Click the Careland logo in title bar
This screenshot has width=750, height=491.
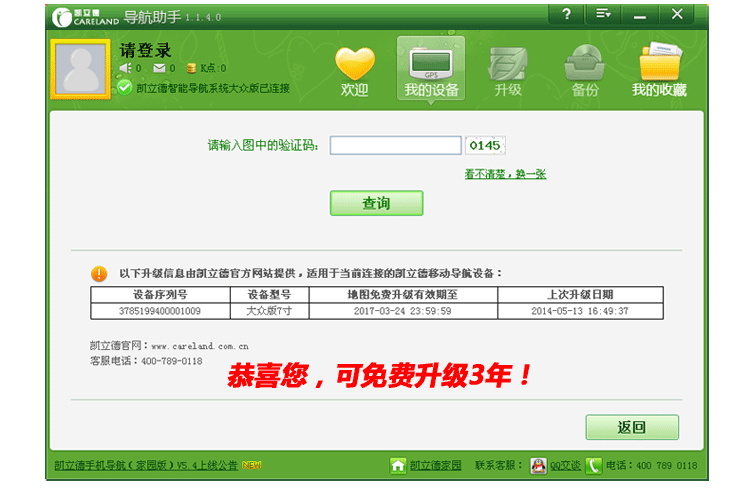[x=85, y=17]
